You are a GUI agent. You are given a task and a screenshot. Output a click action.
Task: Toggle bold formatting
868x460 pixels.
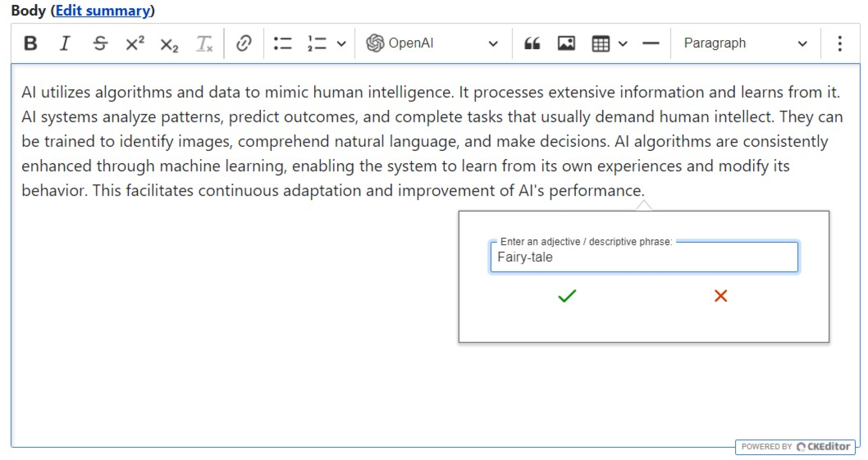point(30,43)
